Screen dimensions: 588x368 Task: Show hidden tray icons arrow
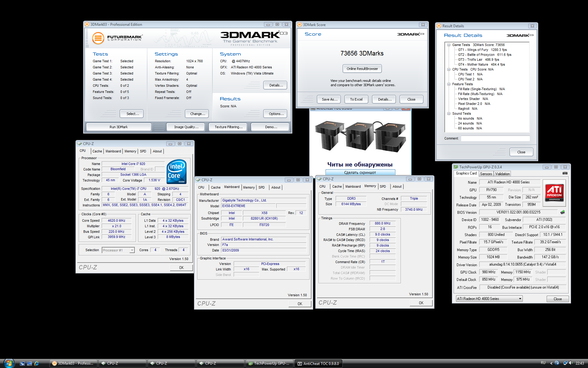click(551, 363)
